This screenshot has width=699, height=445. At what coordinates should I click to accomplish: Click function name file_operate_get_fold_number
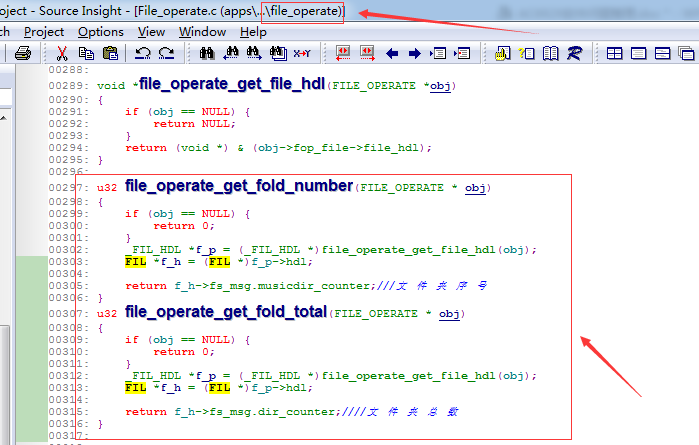pyautogui.click(x=239, y=185)
